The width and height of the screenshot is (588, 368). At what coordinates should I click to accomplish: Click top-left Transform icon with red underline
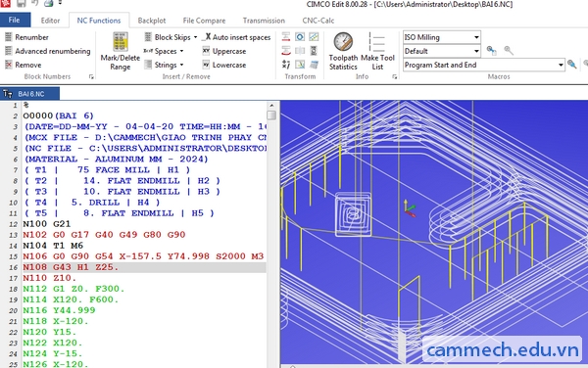coord(286,36)
